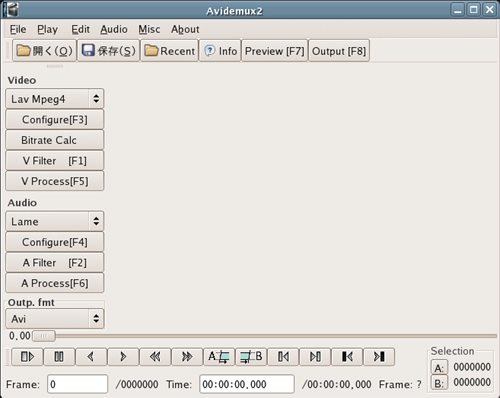The height and width of the screenshot is (398, 500).
Task: Jump to the previous keyframe
Action: pyautogui.click(x=155, y=357)
